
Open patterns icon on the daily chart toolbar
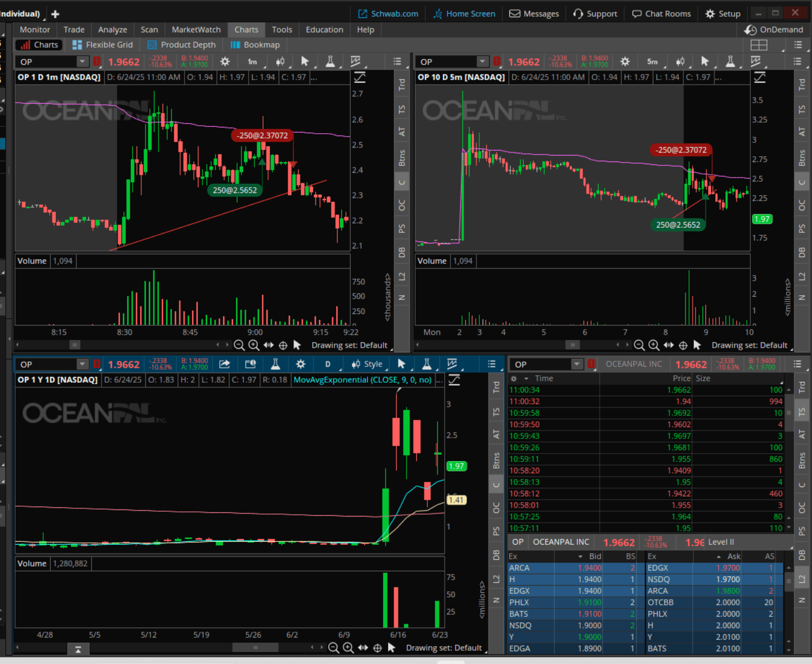click(452, 364)
